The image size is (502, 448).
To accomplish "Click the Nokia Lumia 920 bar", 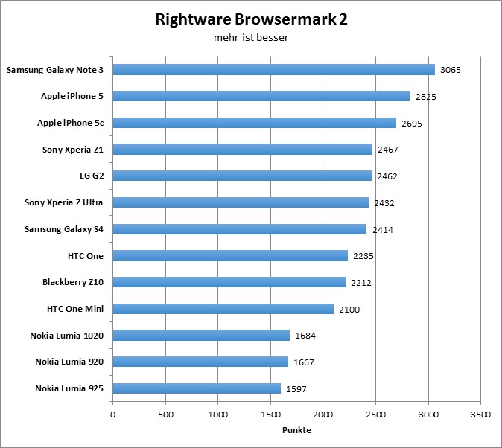I will click(200, 362).
